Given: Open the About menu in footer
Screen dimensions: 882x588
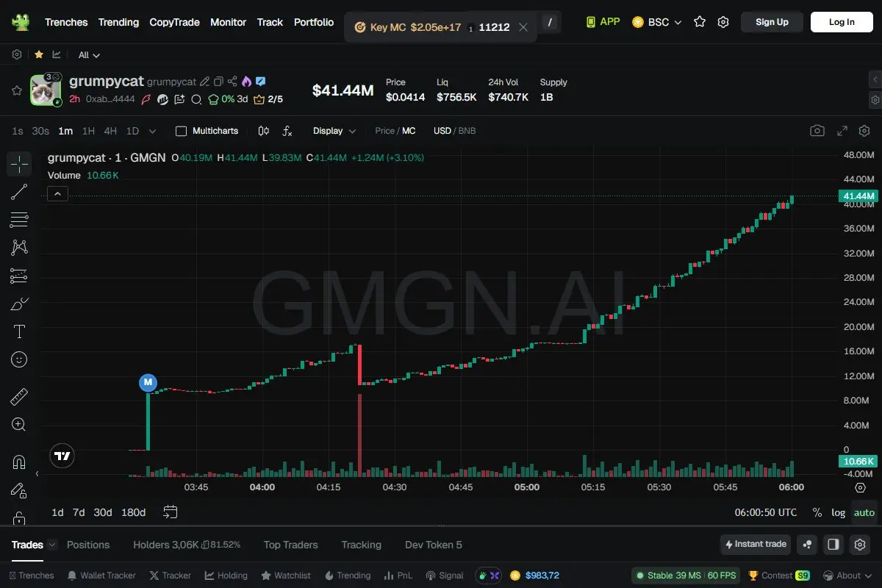Looking at the screenshot, I should pos(847,576).
